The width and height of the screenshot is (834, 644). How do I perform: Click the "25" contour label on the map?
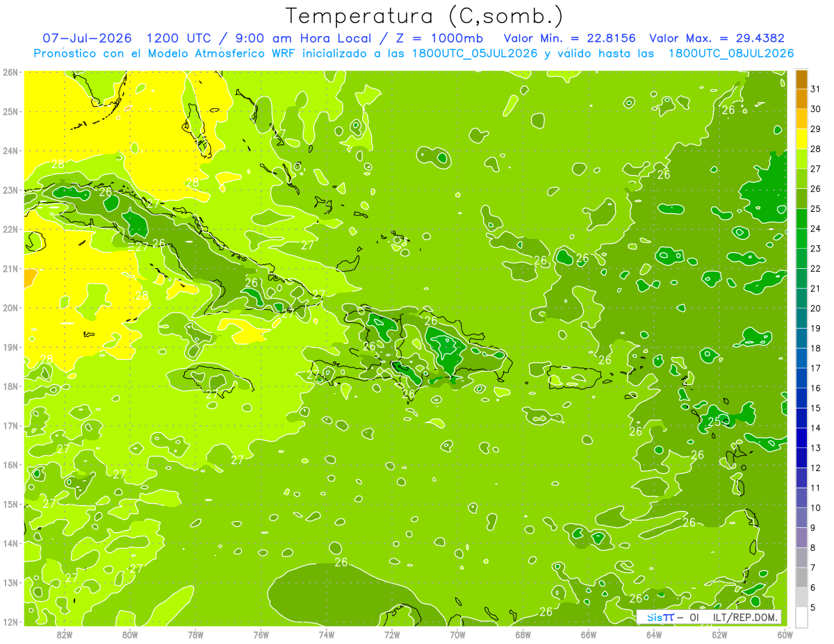714,421
